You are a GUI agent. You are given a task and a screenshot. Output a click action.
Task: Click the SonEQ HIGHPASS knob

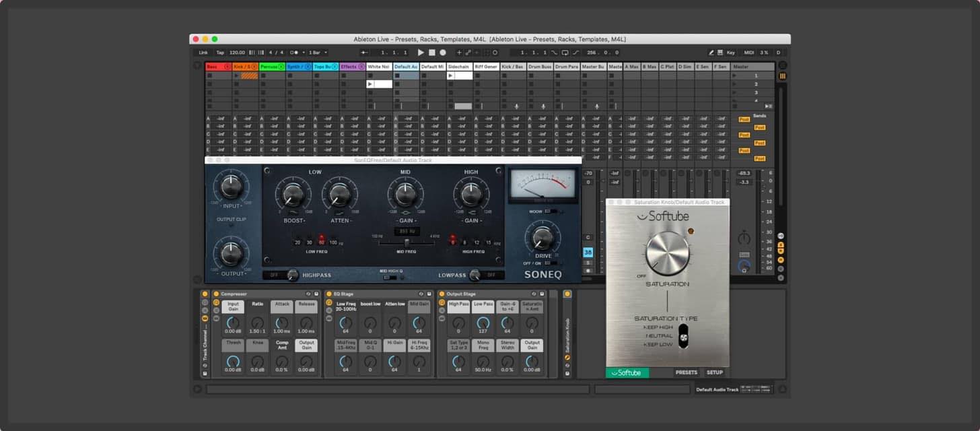coord(292,275)
